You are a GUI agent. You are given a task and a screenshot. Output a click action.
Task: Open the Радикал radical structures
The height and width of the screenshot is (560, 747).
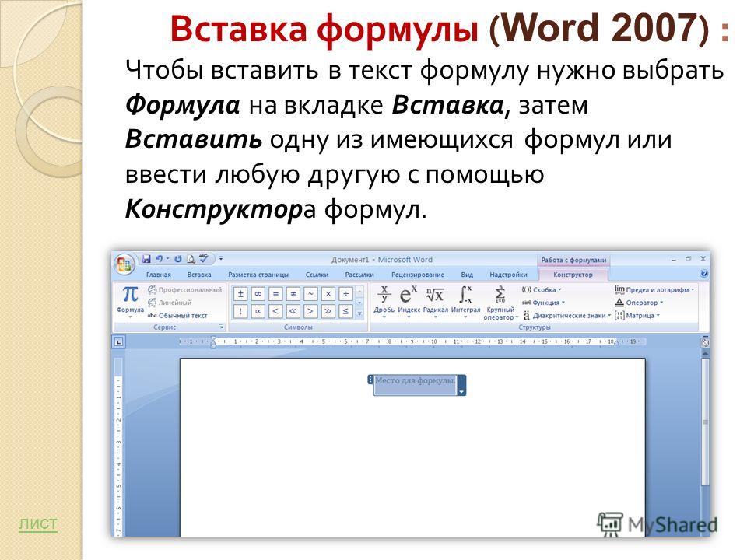[x=436, y=302]
